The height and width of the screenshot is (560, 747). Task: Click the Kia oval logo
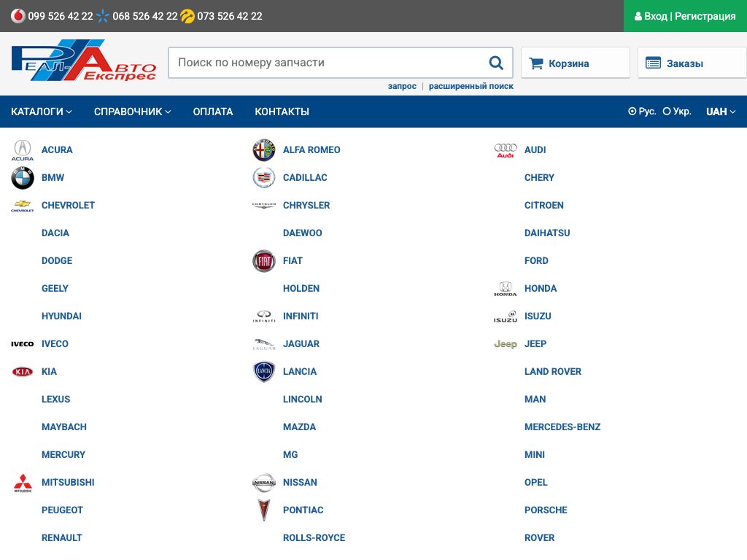(x=23, y=371)
